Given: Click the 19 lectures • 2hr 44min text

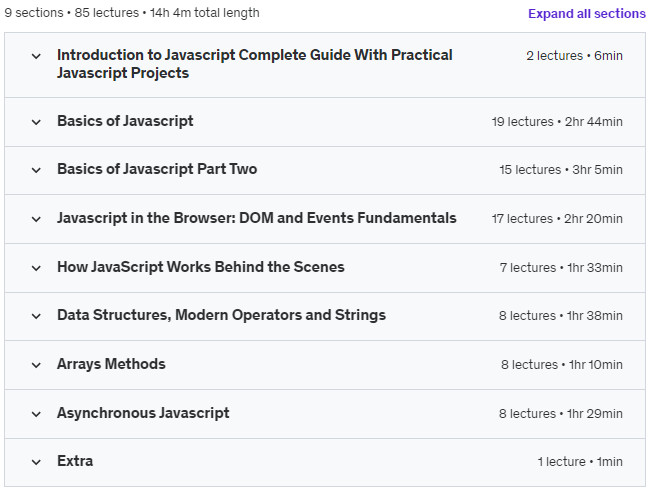Looking at the screenshot, I should 557,122.
